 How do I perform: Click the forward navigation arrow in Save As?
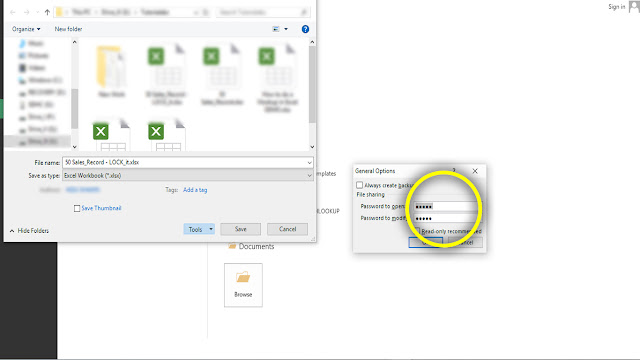point(27,12)
